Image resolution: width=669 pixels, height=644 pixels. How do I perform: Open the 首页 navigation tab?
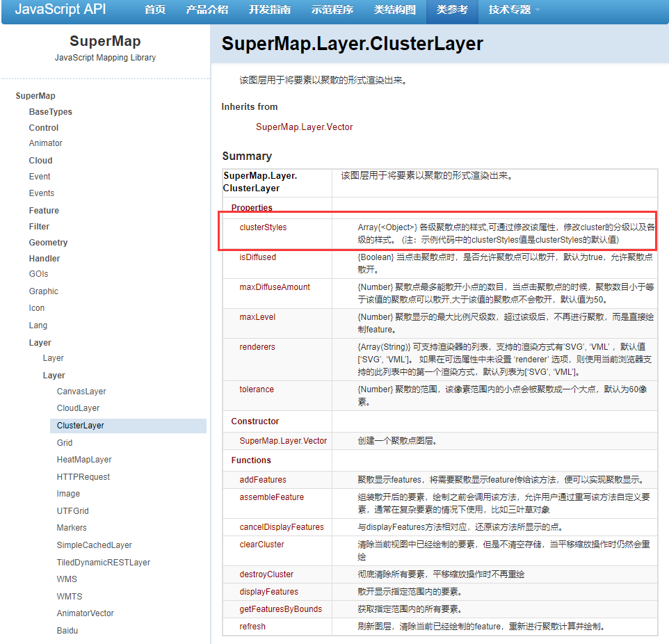(x=155, y=10)
